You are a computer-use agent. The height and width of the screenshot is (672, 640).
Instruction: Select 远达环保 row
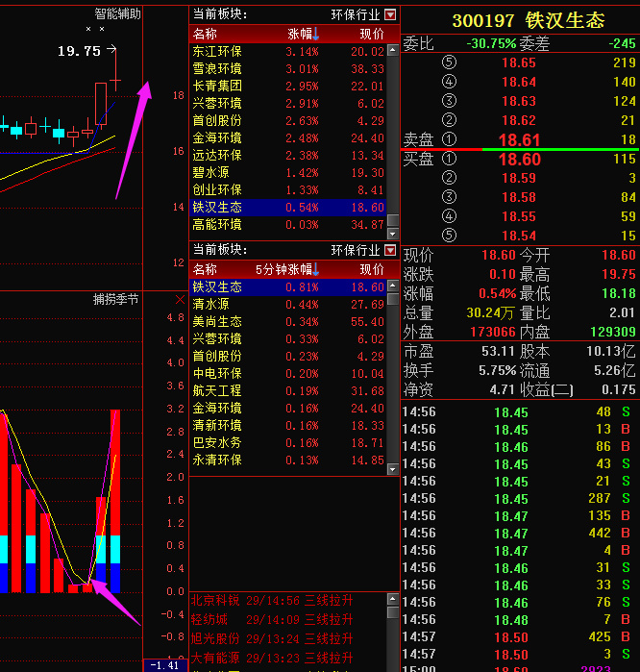(288, 155)
